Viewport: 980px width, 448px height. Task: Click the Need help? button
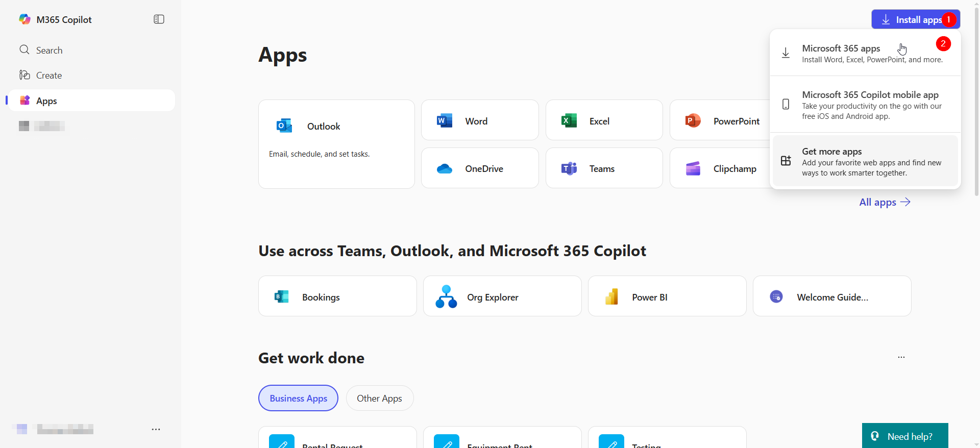pyautogui.click(x=904, y=436)
